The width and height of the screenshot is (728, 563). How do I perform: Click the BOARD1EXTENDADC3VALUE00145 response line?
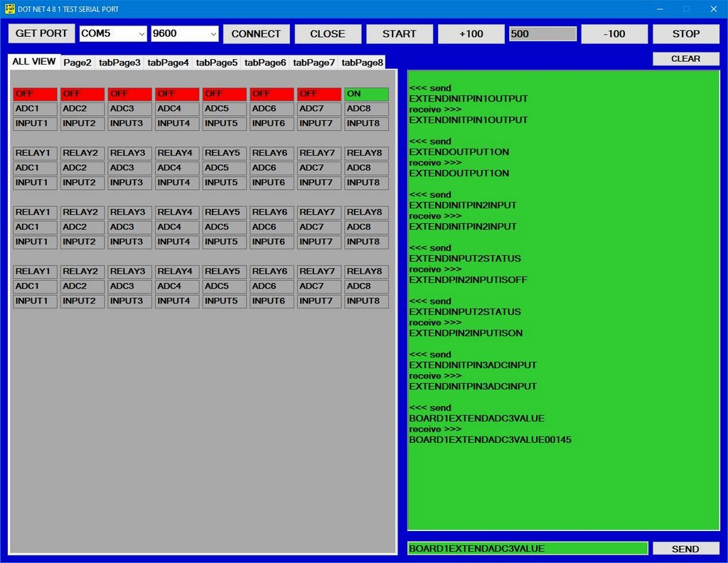coord(490,440)
